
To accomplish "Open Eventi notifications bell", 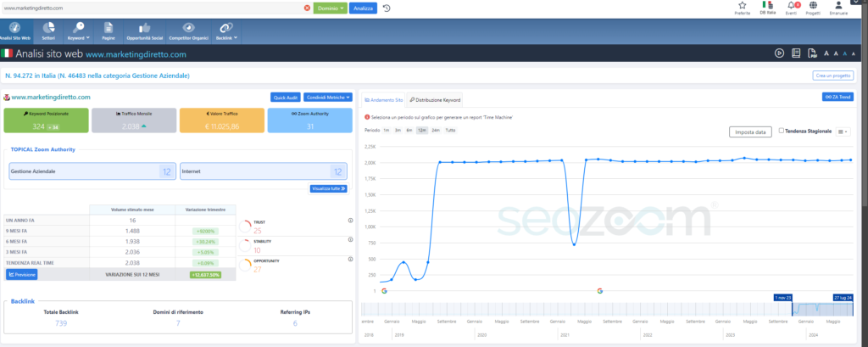I will point(792,8).
